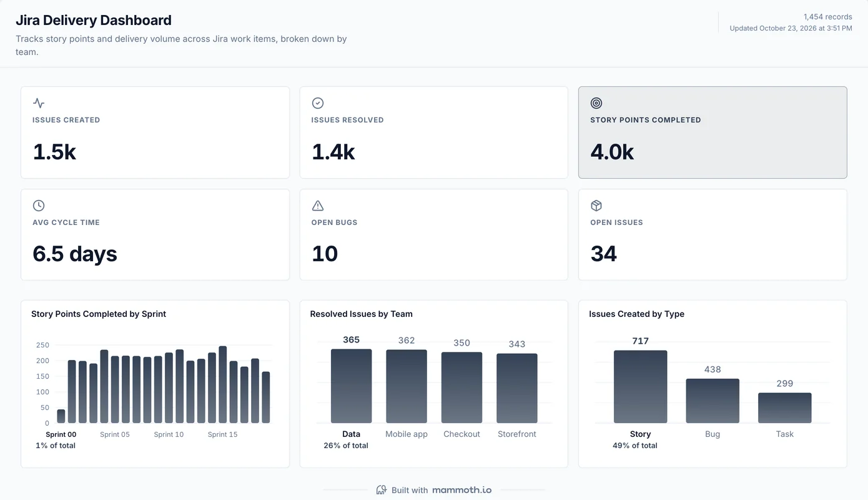Click the "49% of total" label under Story
The width and height of the screenshot is (868, 500).
635,446
